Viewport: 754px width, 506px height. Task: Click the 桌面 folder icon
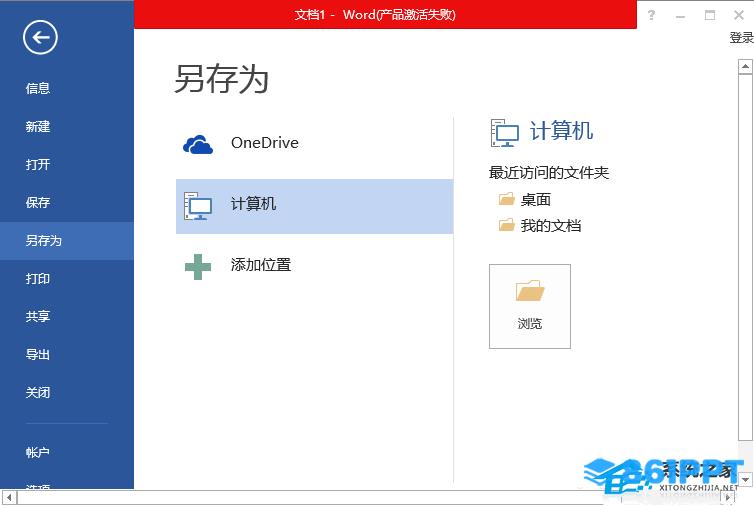coord(506,199)
